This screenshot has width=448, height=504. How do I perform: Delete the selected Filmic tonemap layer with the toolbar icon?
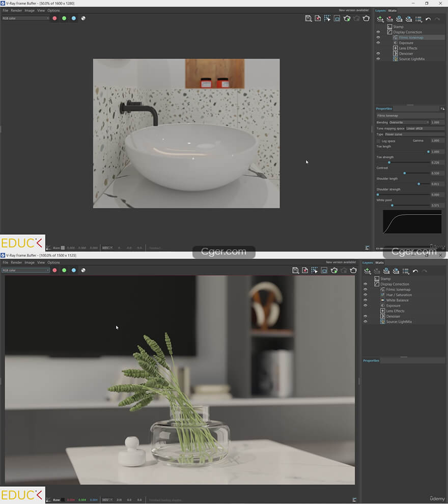coord(389,19)
